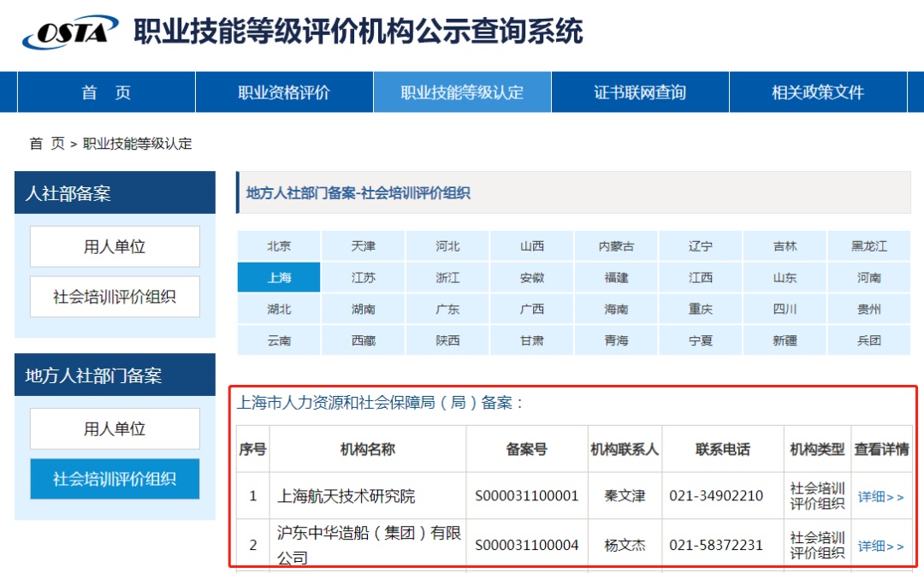
Task: View 详细 for 沪东中华造船（集团）有限公司
Action: coord(880,546)
